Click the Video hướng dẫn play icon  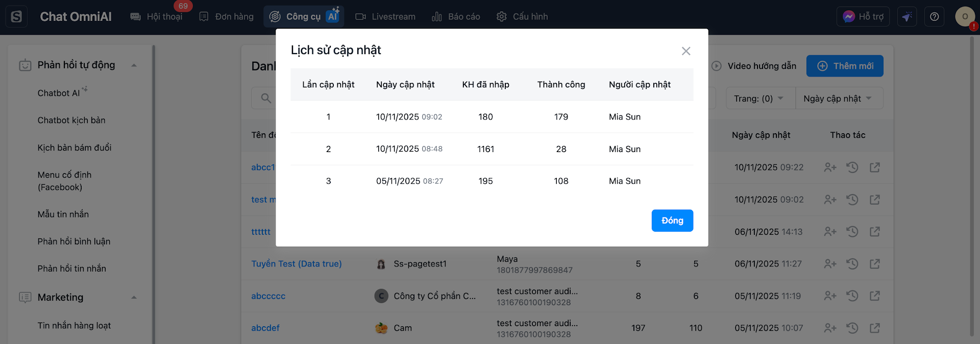[717, 66]
